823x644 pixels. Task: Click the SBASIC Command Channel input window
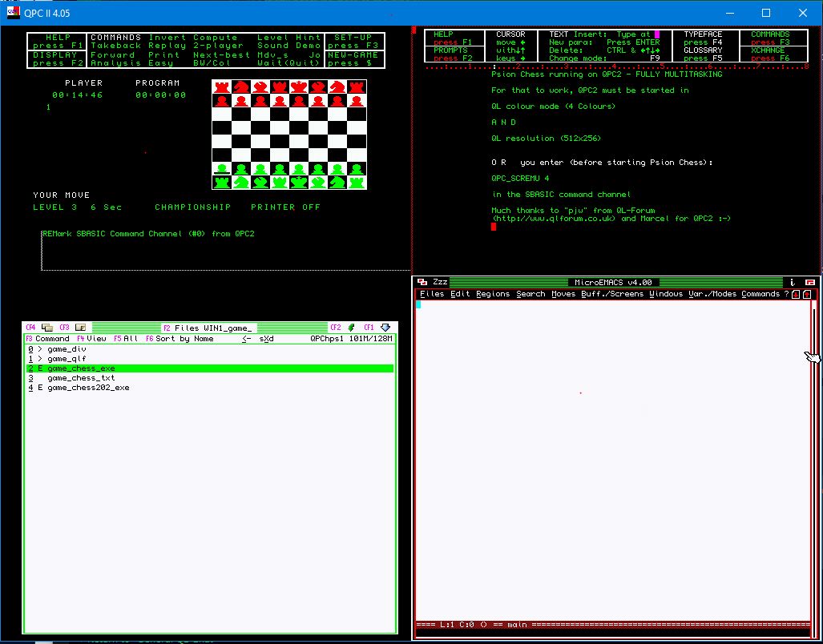pos(226,250)
